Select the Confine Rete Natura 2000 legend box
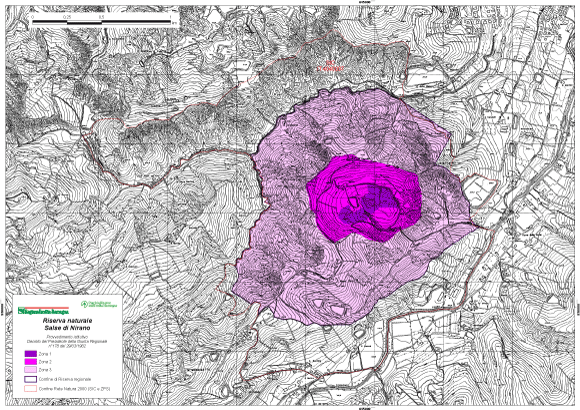 pyautogui.click(x=30, y=389)
